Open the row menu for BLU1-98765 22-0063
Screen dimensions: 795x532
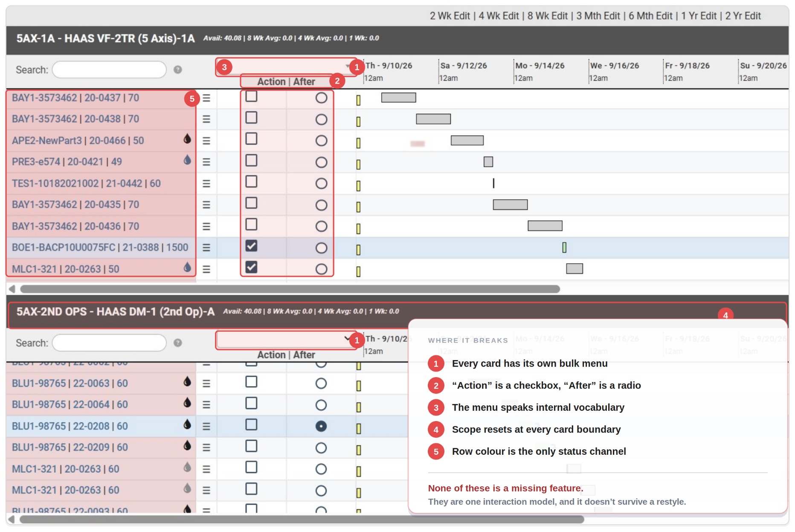[206, 384]
